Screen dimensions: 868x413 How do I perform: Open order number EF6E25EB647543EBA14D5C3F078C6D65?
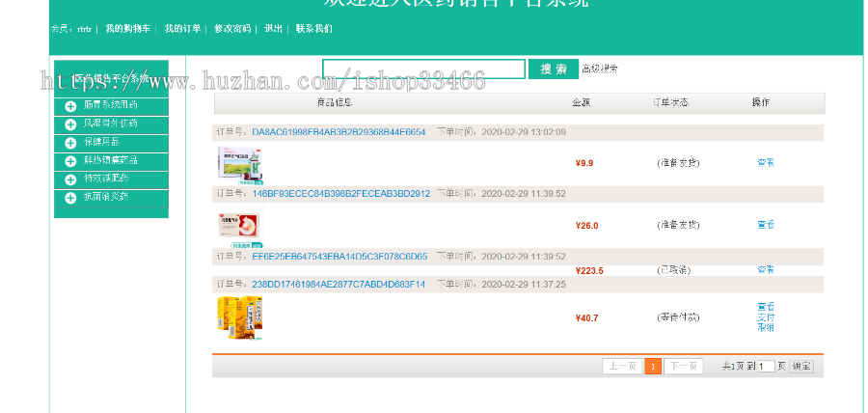tap(339, 257)
